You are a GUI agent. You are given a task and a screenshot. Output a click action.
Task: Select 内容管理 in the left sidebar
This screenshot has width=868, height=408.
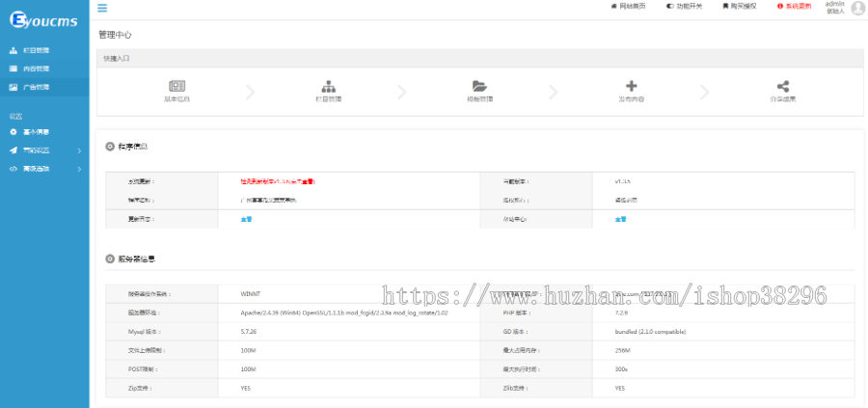click(36, 68)
